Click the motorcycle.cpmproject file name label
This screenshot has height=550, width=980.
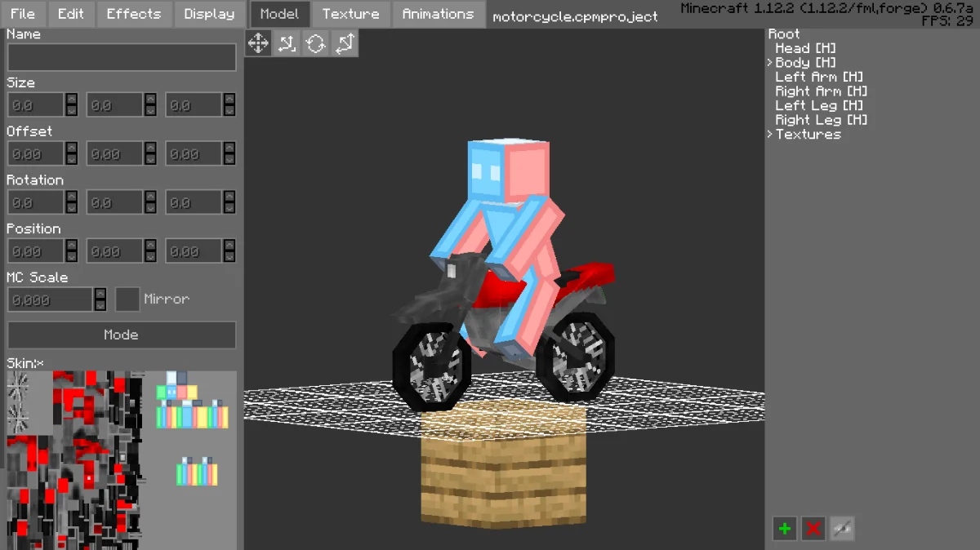pyautogui.click(x=575, y=16)
